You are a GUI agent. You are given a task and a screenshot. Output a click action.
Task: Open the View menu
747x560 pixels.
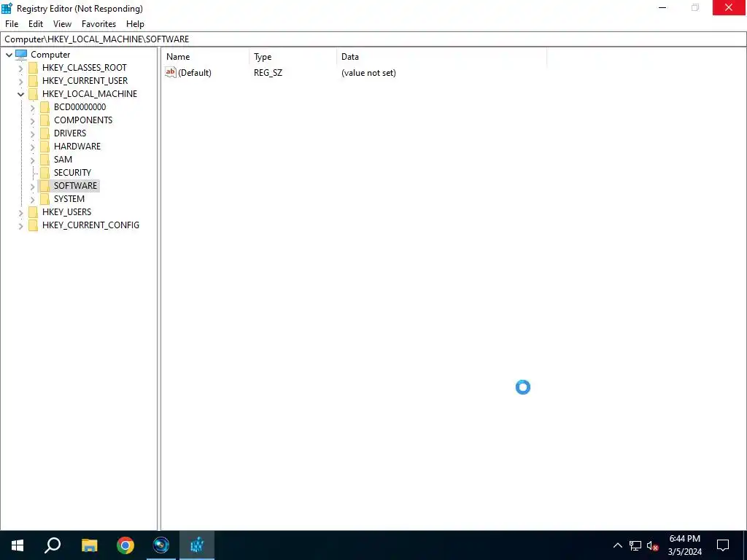click(x=62, y=24)
